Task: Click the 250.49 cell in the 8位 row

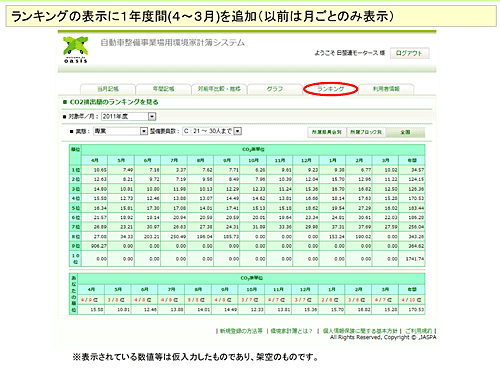Action: point(174,236)
